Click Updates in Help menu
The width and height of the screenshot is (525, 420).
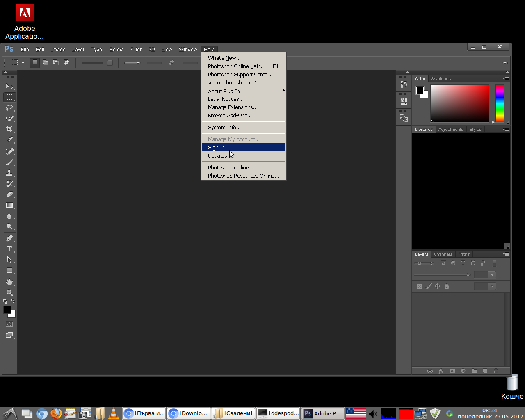click(x=244, y=155)
